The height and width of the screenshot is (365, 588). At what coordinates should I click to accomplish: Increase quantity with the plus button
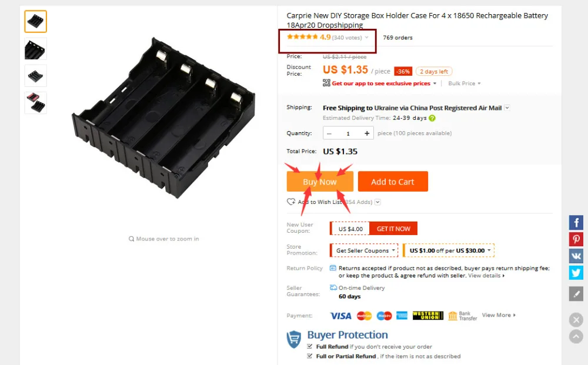pos(367,133)
